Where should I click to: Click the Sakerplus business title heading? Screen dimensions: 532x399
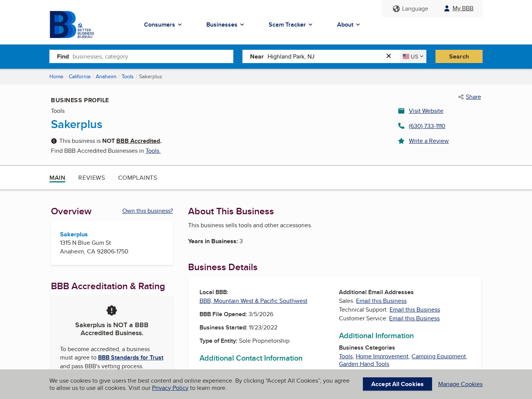[x=77, y=124]
